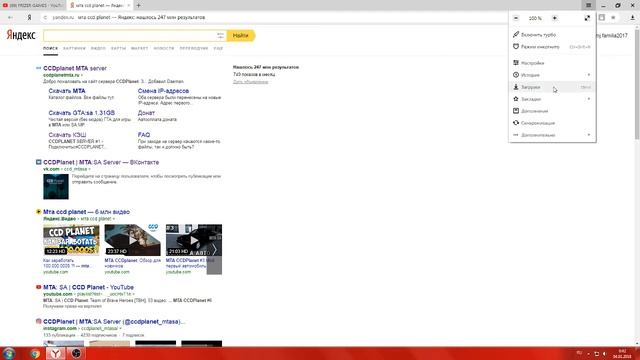
Task: Open the "Донат" sitelink
Action: pyautogui.click(x=146, y=113)
